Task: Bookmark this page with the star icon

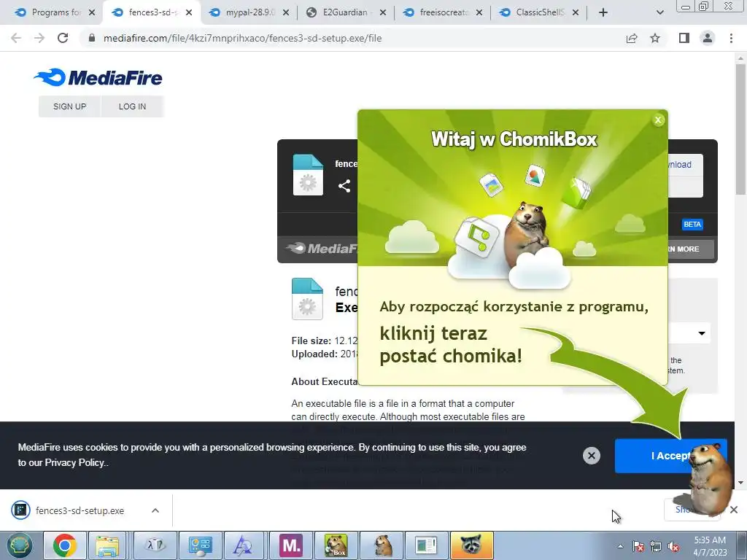Action: point(655,38)
